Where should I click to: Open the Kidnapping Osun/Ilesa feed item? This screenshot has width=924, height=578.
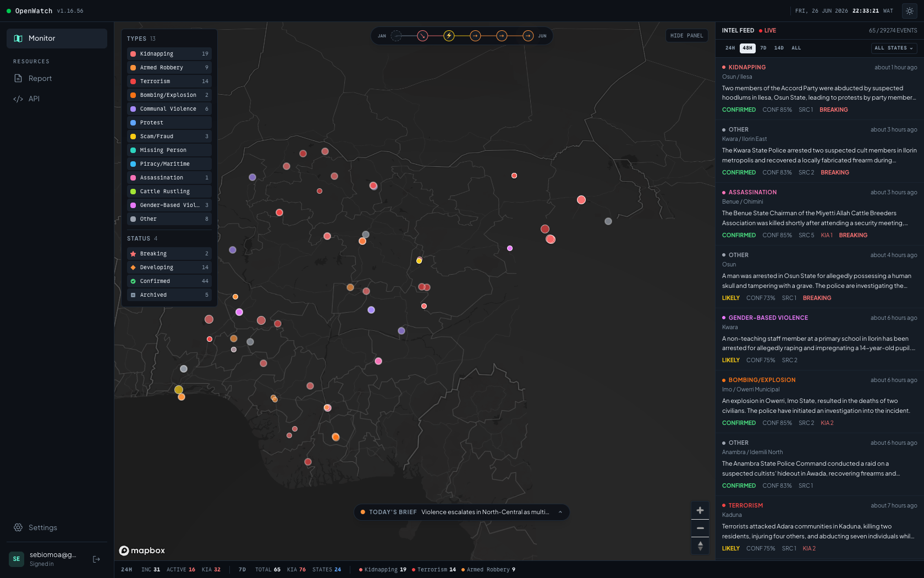click(x=820, y=89)
